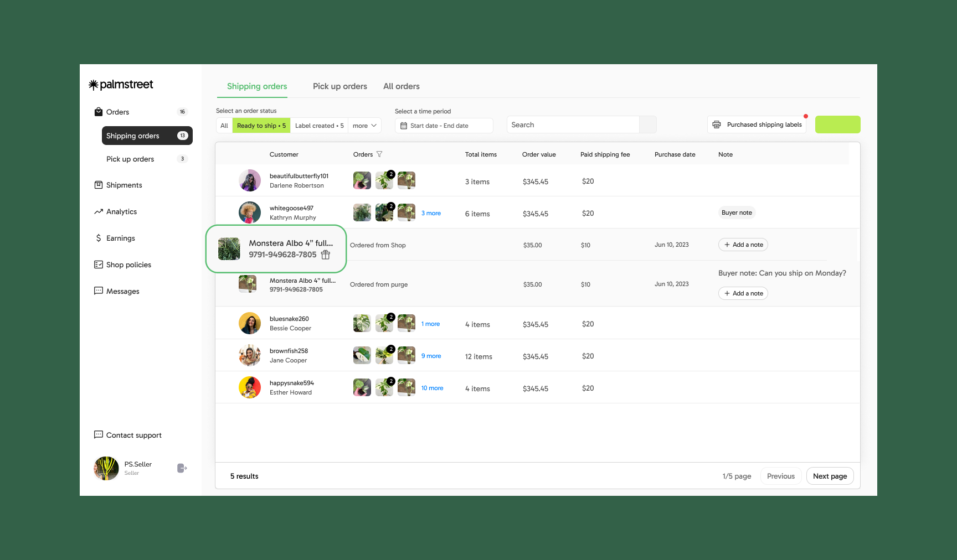957x560 pixels.
Task: Expand the 10 more items link for happysnake594
Action: pyautogui.click(x=432, y=388)
